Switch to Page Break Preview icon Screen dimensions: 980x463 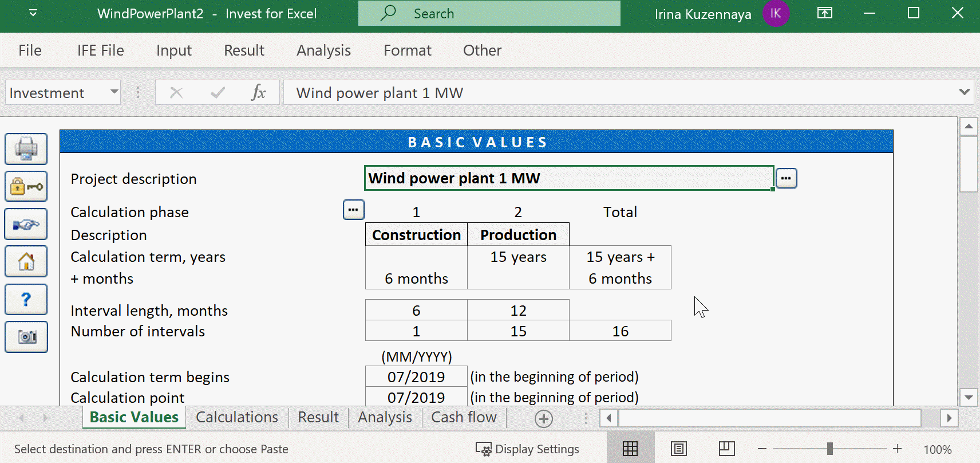pyautogui.click(x=727, y=449)
